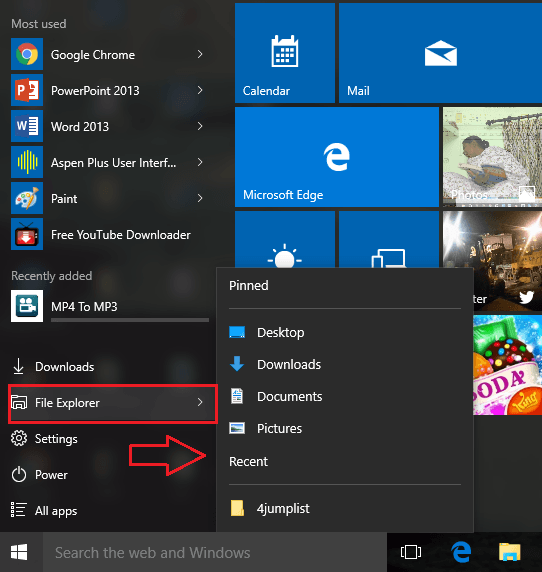This screenshot has height=572, width=542.
Task: Select pinned Pictures in jump list
Action: point(345,428)
